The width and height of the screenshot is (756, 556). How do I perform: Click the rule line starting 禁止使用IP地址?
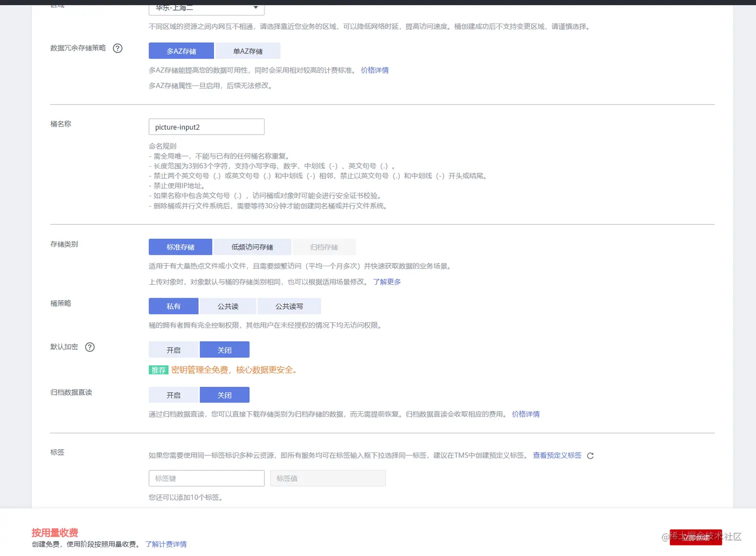[x=177, y=186]
